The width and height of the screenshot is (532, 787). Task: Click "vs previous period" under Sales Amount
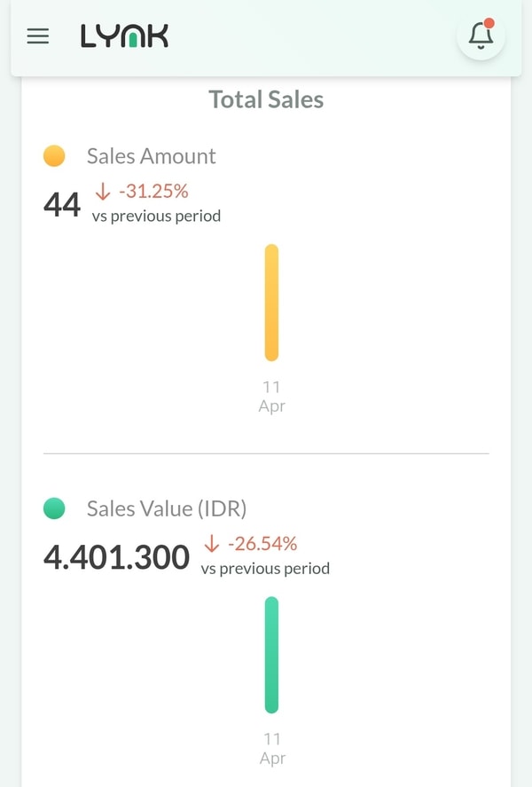pyautogui.click(x=156, y=216)
